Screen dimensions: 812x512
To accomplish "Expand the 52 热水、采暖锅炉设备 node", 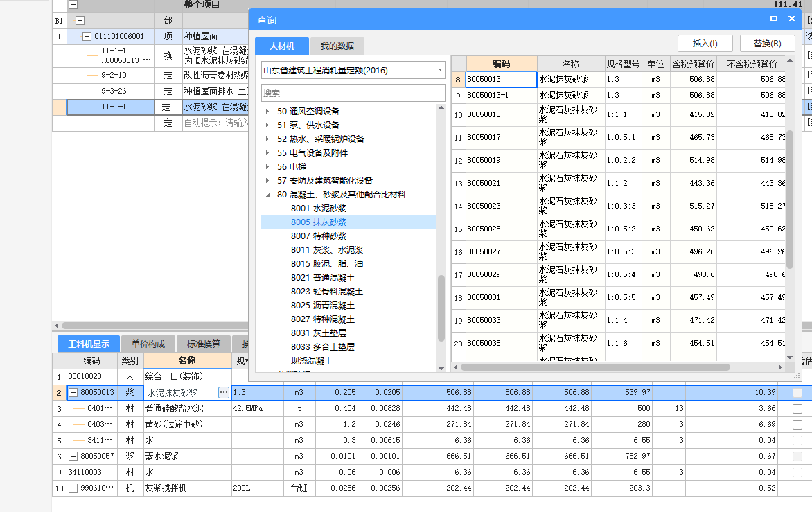I will click(x=267, y=139).
